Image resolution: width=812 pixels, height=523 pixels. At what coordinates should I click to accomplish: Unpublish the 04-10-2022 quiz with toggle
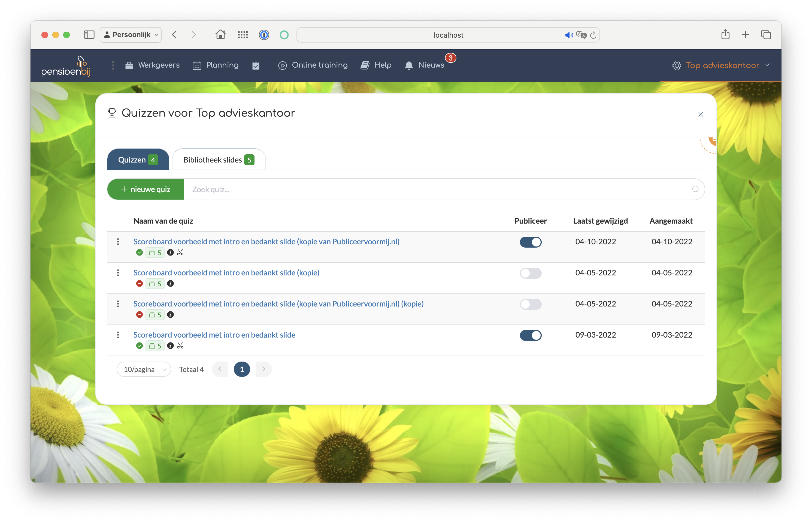tap(530, 242)
